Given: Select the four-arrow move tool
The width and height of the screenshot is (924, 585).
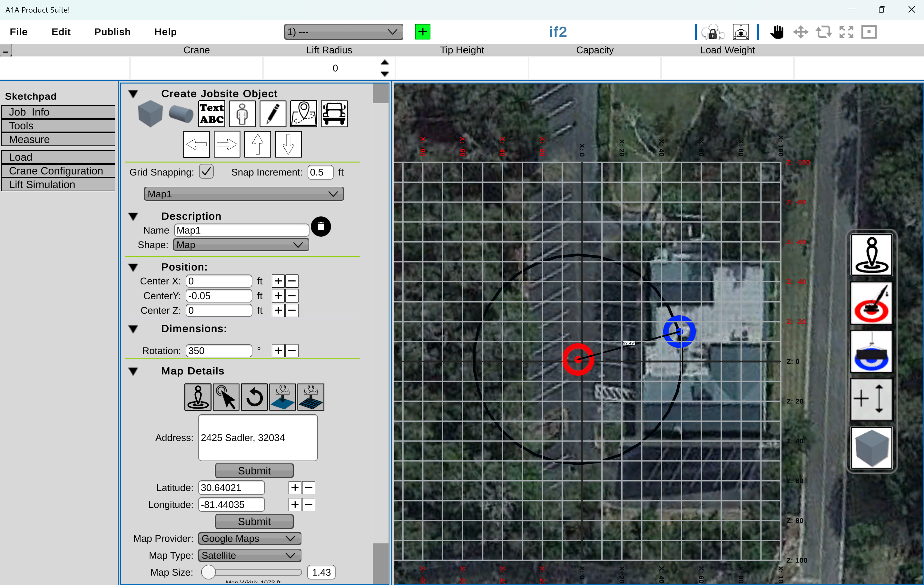Looking at the screenshot, I should 801,32.
